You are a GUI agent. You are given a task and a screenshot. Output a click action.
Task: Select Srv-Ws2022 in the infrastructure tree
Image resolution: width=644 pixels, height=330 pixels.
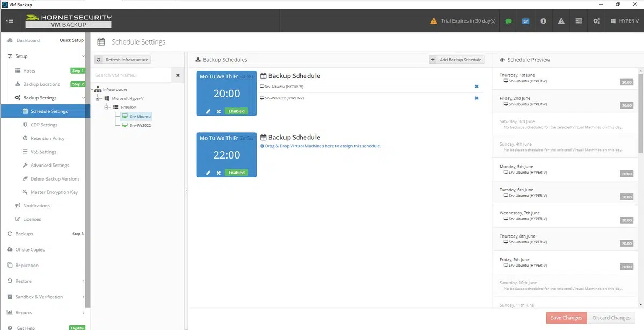click(x=136, y=125)
